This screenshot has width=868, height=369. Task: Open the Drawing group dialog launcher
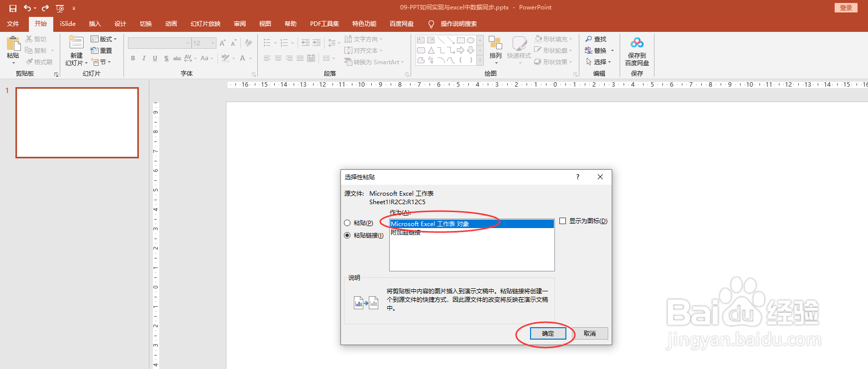point(575,75)
